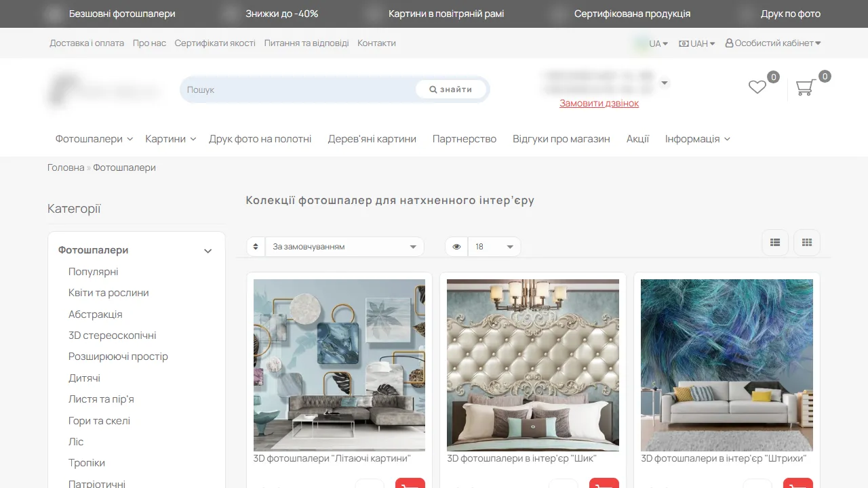Screen dimensions: 868x488
Task: Open Дерев'яні картини menu item
Action: (372, 139)
